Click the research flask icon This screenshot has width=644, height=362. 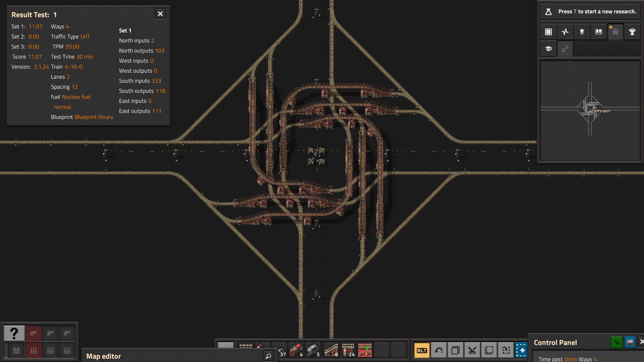click(548, 12)
